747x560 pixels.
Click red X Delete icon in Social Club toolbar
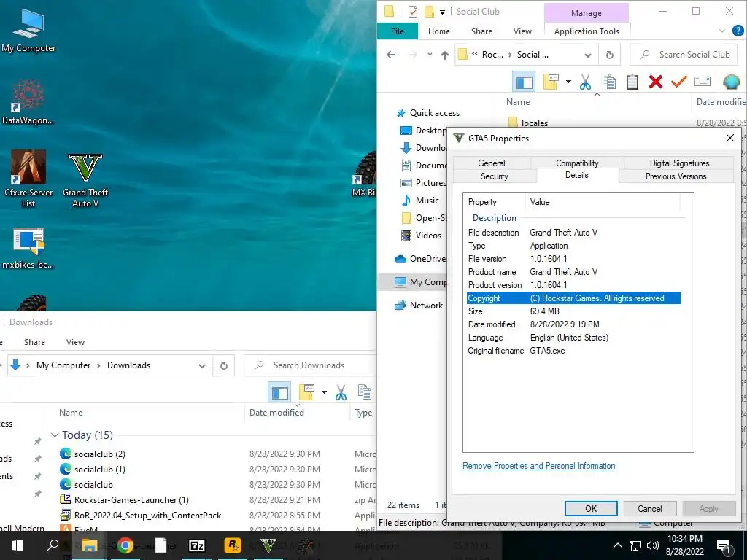656,82
